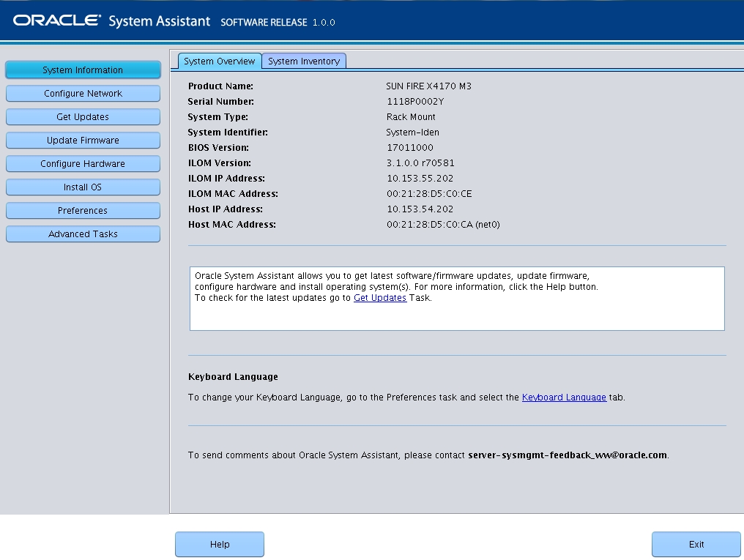Image resolution: width=744 pixels, height=560 pixels.
Task: Open the Configure Hardware task
Action: (x=83, y=163)
